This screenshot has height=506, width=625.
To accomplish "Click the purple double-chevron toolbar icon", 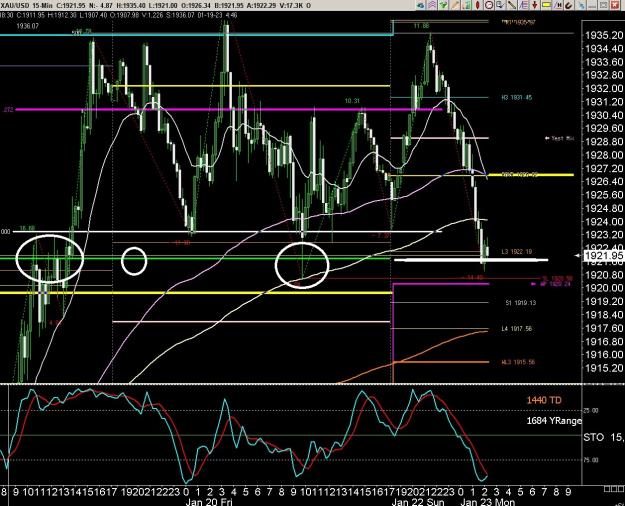I will (432, 5).
